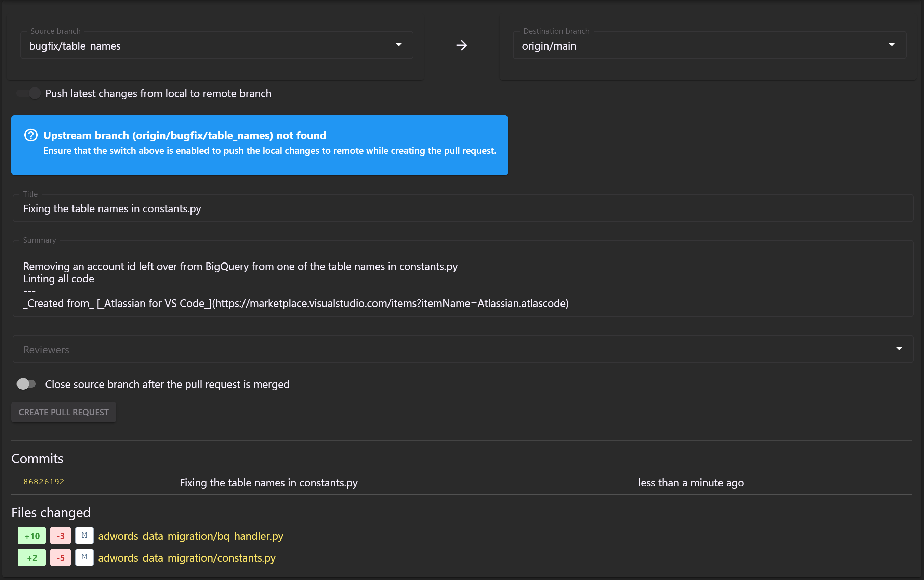Click the +10 additions badge for bq_handler.py

32,536
